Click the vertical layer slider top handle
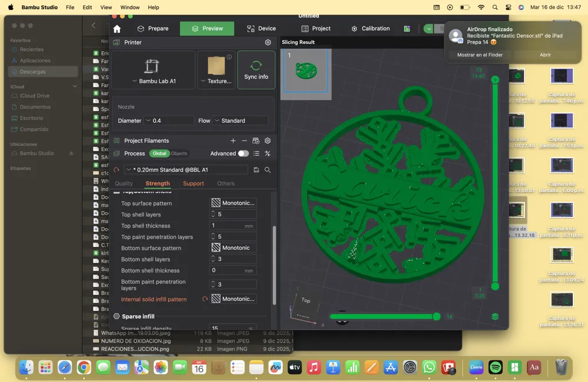This screenshot has height=382, width=588. [495, 80]
